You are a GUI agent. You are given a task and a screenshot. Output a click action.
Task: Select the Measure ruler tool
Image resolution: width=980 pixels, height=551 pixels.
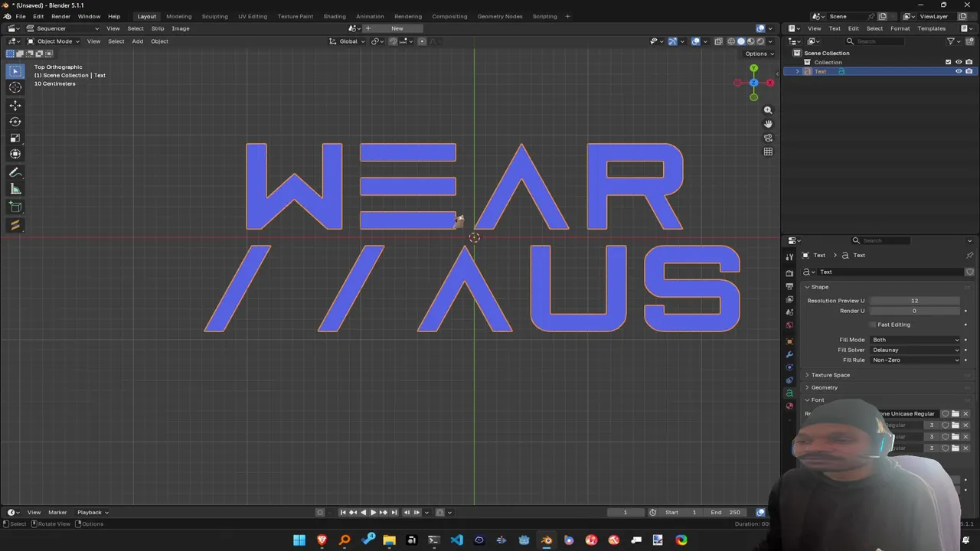[15, 189]
